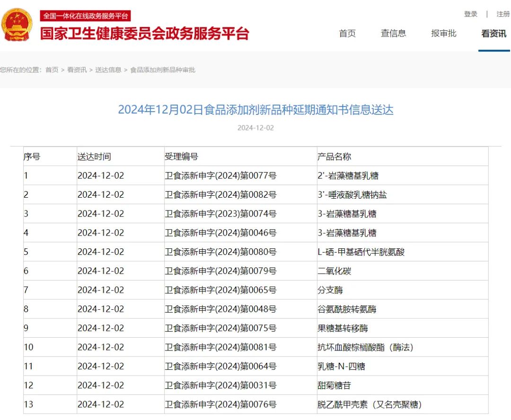This screenshot has width=511, height=420.
Task: Click the 全国一体化在线政务服务平台 red banner
Action: click(x=85, y=16)
